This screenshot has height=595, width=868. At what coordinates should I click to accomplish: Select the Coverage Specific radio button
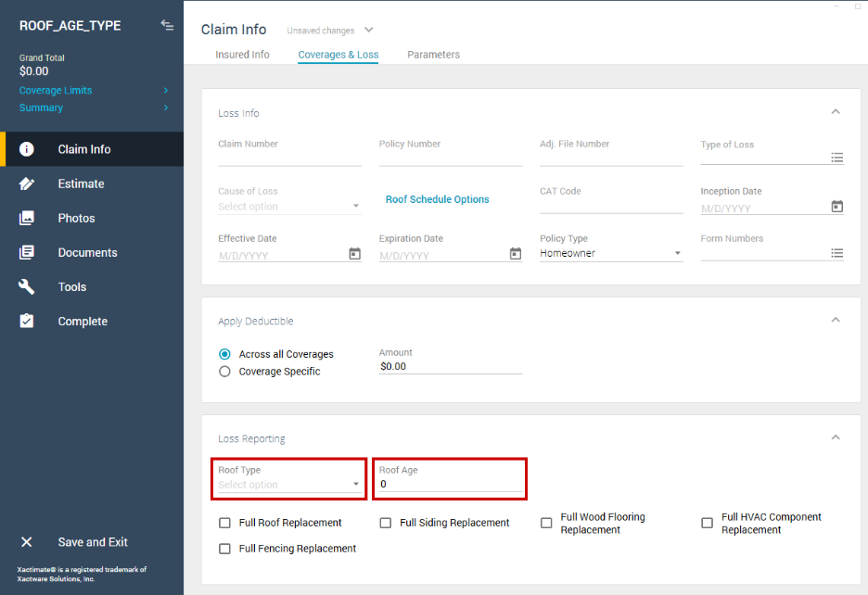coord(224,372)
